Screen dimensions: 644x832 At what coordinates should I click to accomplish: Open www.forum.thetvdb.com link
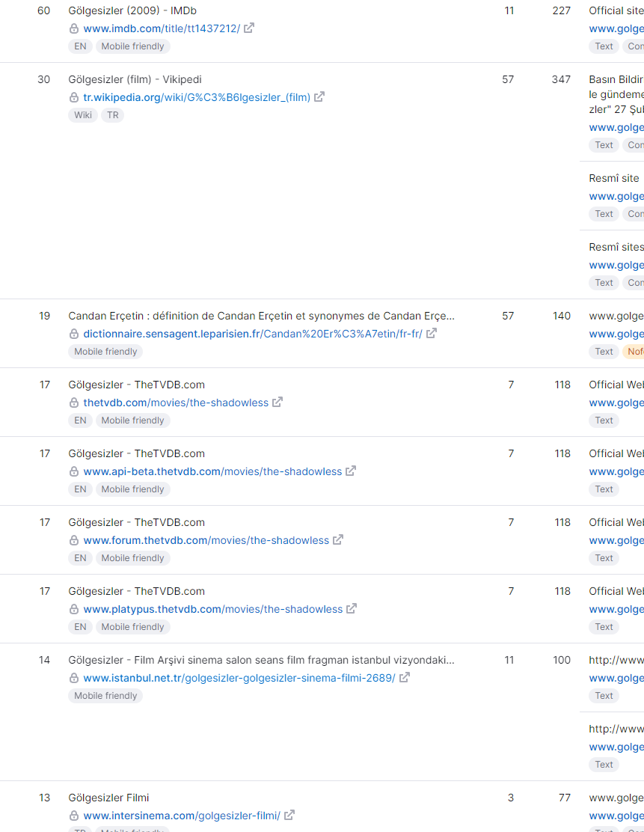coord(206,541)
